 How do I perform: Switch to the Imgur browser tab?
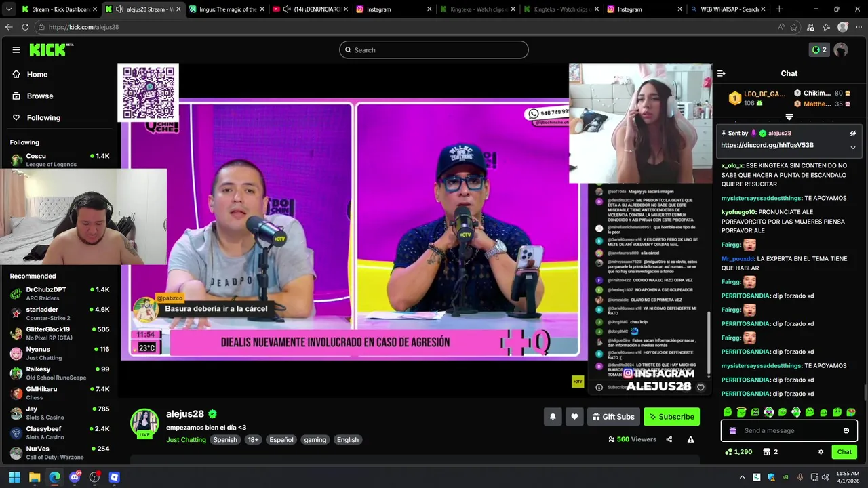(x=226, y=9)
